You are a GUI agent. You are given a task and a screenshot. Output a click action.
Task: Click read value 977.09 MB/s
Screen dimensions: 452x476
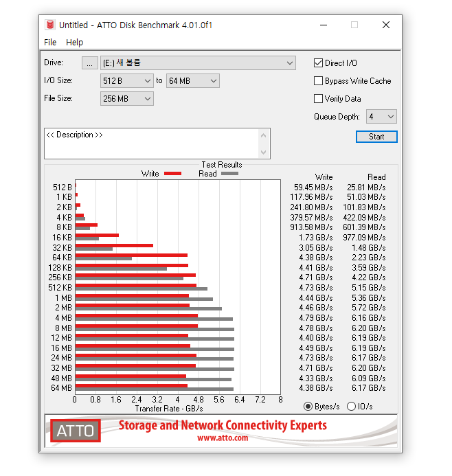364,238
